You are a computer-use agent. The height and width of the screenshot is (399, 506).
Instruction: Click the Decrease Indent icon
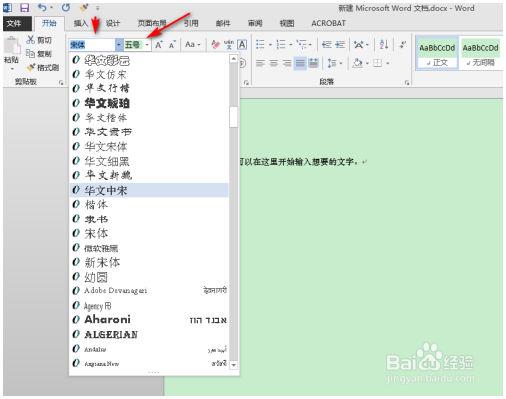coord(327,44)
